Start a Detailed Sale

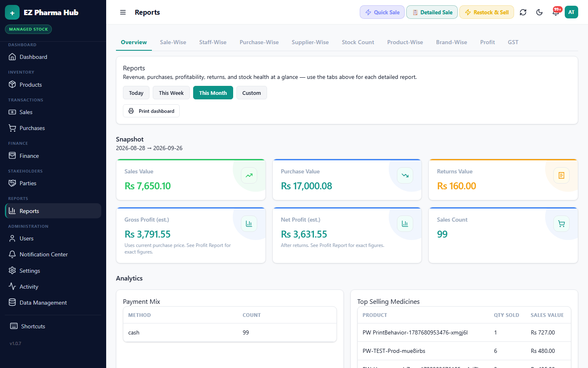432,12
